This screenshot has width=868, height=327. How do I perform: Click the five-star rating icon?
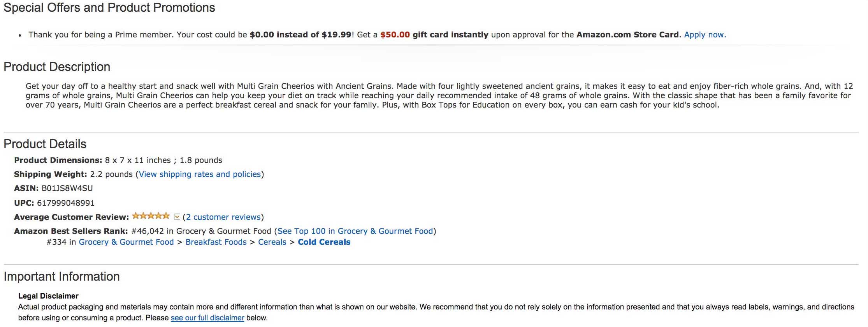coord(151,216)
